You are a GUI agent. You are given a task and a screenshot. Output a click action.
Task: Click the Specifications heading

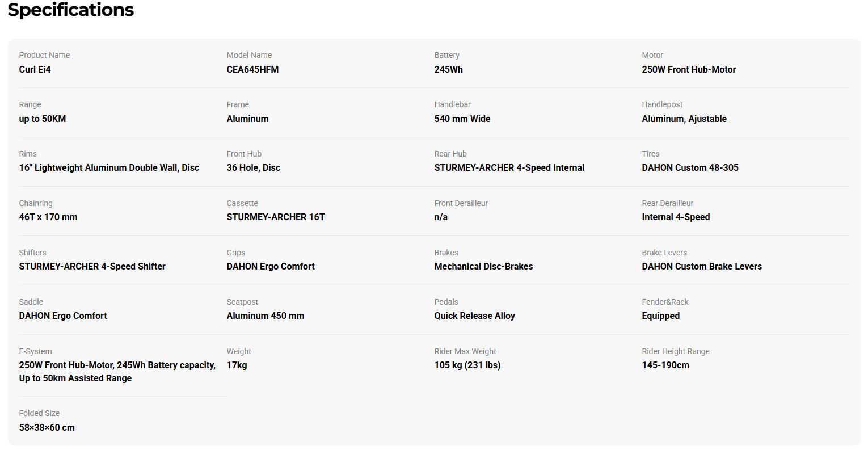tap(71, 10)
